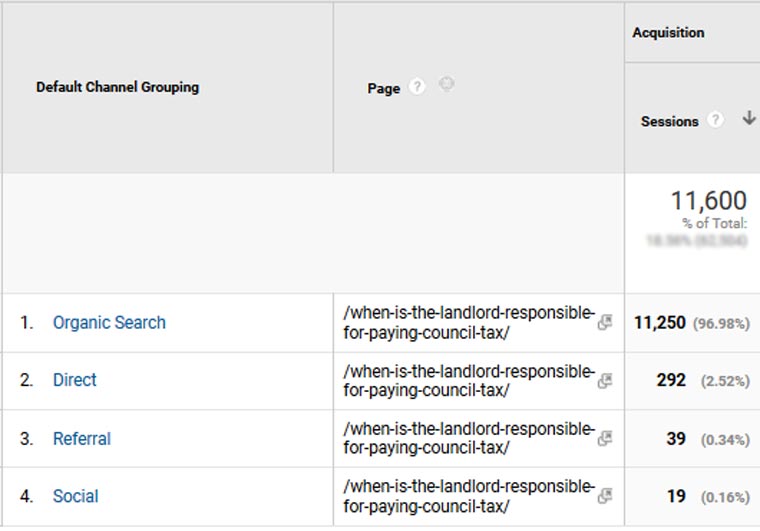Image resolution: width=760 pixels, height=531 pixels.
Task: Click the Page column header label
Action: 383,89
